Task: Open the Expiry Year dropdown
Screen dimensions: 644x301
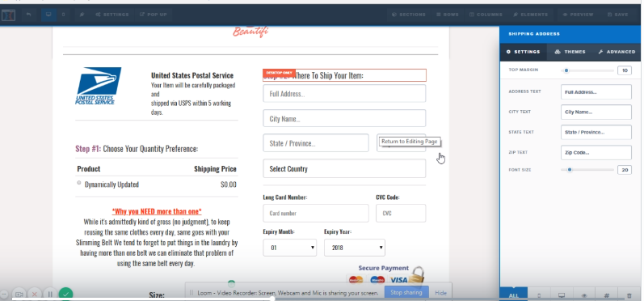Action: pyautogui.click(x=355, y=248)
